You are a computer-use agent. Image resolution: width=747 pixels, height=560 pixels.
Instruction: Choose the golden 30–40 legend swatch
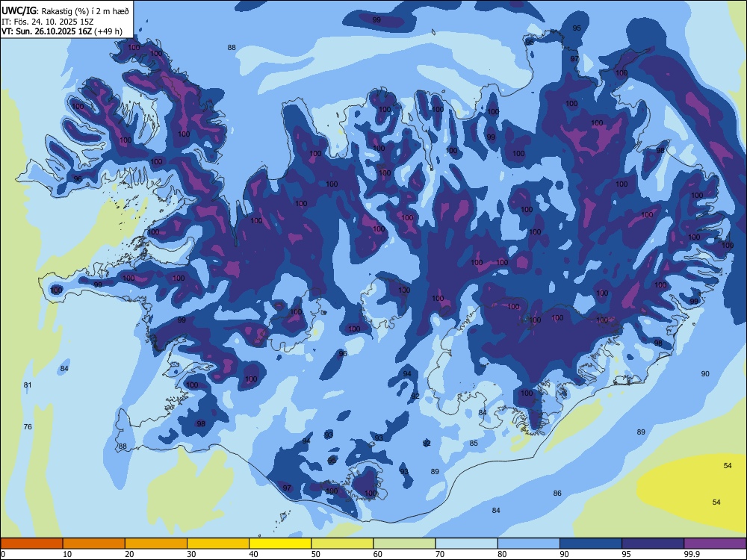pyautogui.click(x=218, y=544)
